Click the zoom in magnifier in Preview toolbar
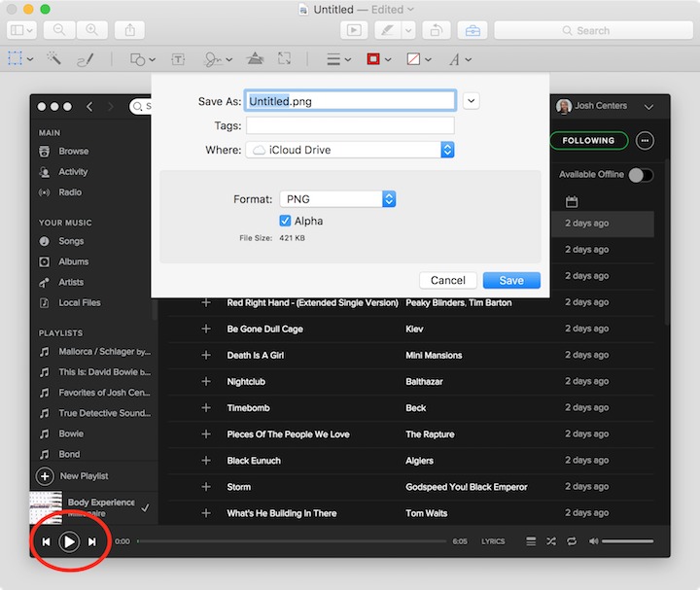Viewport: 700px width, 590px height. coord(92,30)
